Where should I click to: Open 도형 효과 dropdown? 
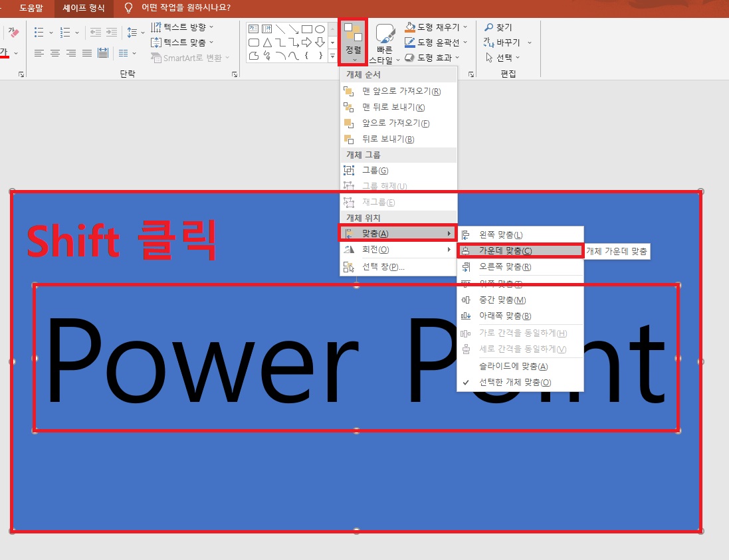tap(432, 58)
